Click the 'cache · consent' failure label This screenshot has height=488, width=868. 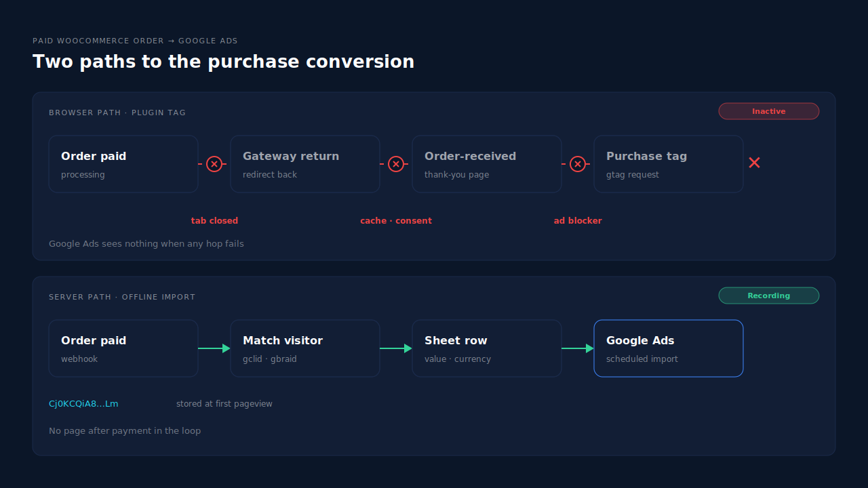tap(396, 221)
